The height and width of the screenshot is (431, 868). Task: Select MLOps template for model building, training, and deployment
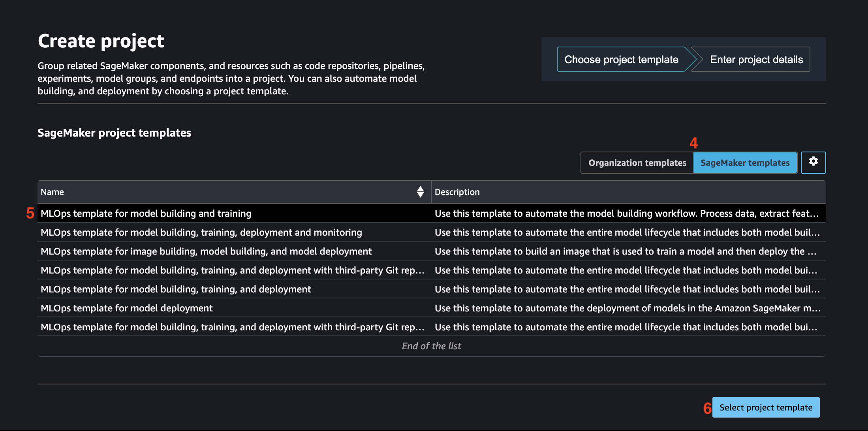[x=431, y=289]
